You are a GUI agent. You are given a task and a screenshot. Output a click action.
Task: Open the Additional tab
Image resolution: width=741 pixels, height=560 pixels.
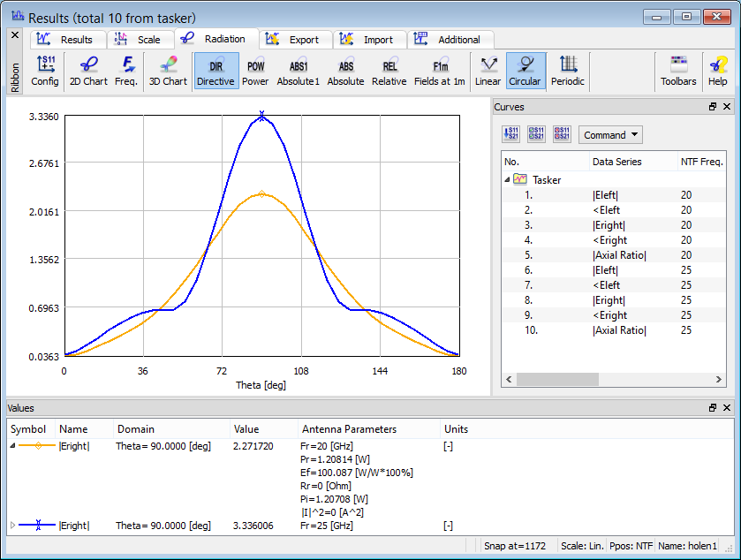point(449,40)
